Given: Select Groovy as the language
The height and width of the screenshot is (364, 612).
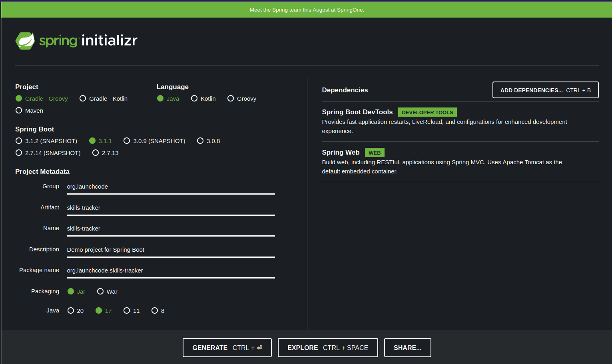Looking at the screenshot, I should pos(231,99).
